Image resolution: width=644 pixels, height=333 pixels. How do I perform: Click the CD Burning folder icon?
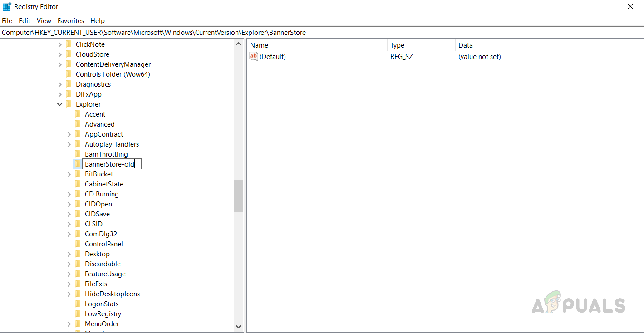tap(78, 194)
